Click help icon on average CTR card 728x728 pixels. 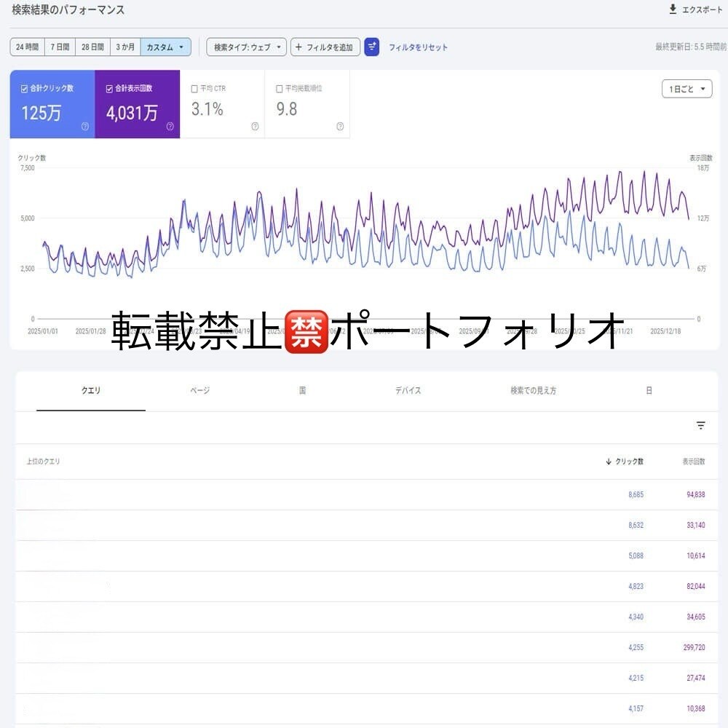(255, 126)
